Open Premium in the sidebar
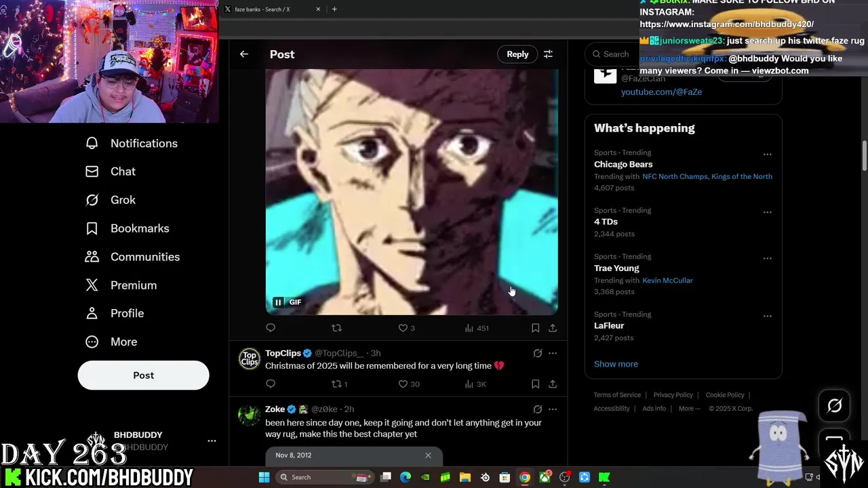The image size is (868, 488). tap(121, 285)
